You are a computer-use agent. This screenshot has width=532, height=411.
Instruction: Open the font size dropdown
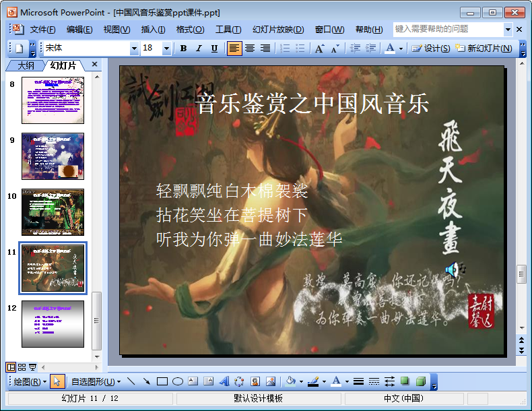click(x=166, y=49)
